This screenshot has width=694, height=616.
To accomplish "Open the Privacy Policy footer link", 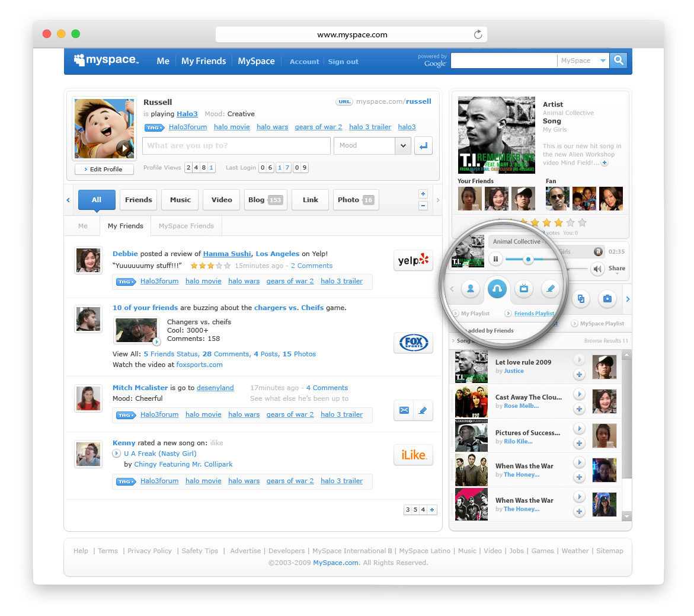I will coord(149,551).
